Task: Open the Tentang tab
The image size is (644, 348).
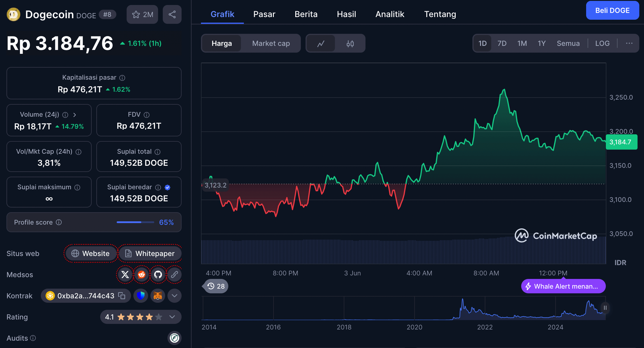Action: (440, 14)
